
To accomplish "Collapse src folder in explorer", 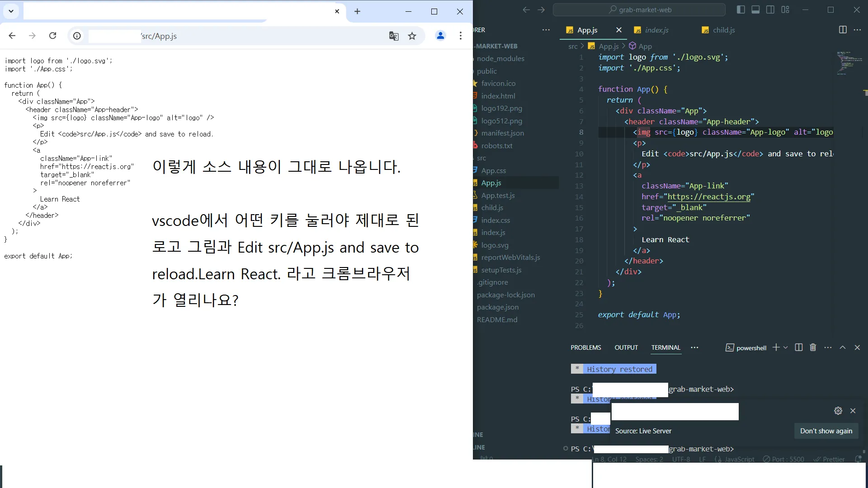I will pos(481,158).
